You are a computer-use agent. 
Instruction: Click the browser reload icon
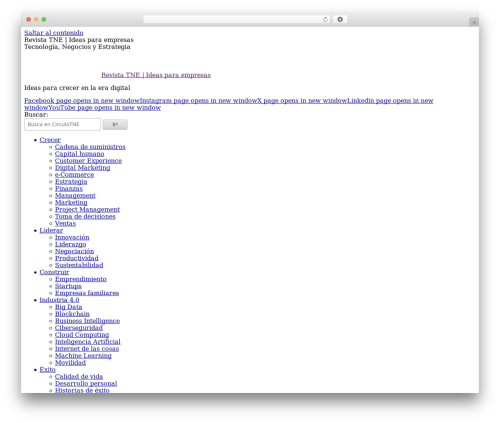coord(325,20)
